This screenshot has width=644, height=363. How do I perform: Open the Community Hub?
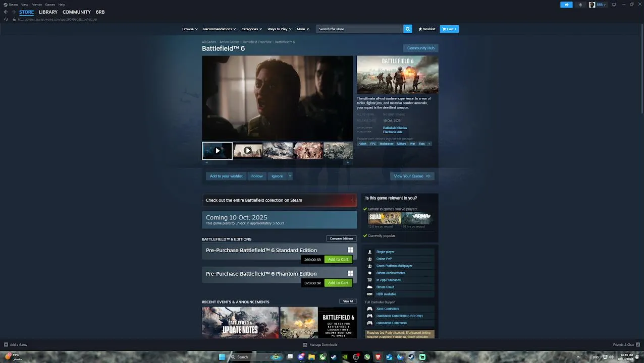pyautogui.click(x=421, y=48)
